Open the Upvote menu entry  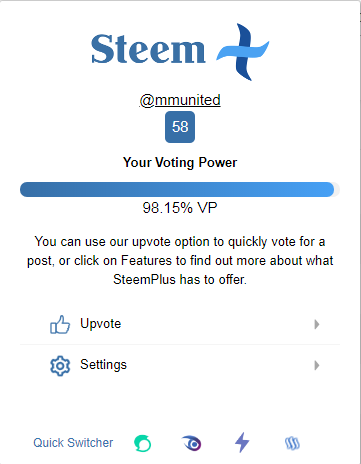point(180,324)
